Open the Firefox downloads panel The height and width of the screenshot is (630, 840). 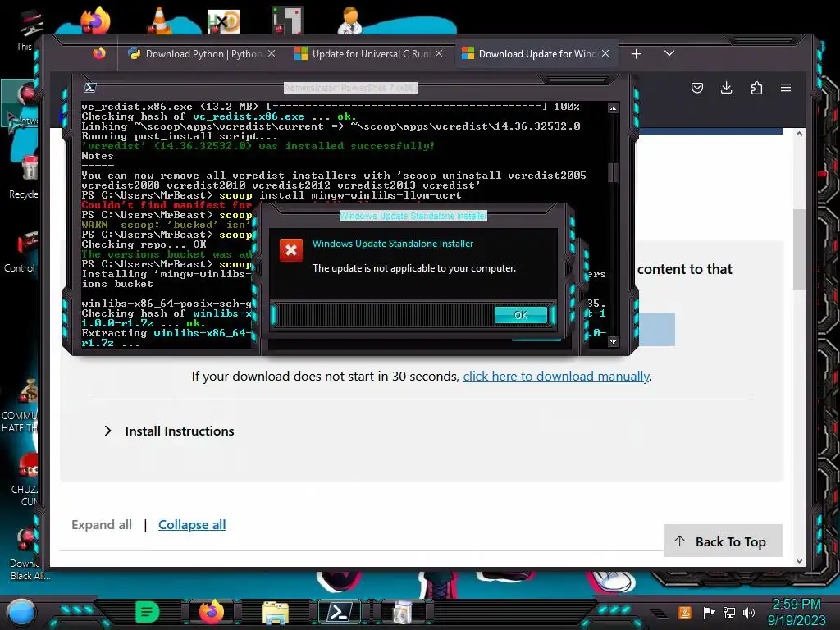[x=727, y=88]
